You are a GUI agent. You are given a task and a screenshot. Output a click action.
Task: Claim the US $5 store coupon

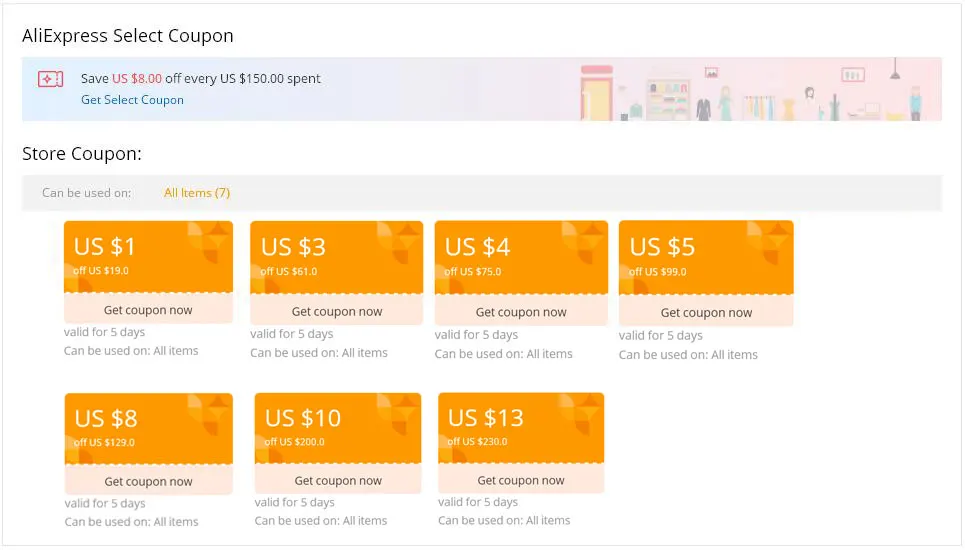(706, 313)
